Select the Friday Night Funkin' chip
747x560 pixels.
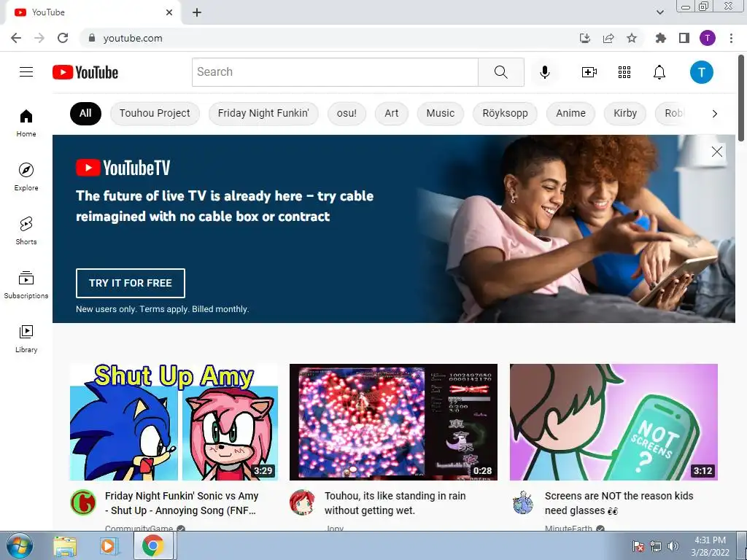(x=263, y=113)
